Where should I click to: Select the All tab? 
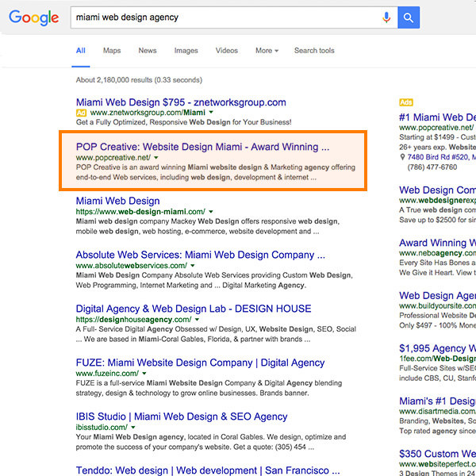80,51
